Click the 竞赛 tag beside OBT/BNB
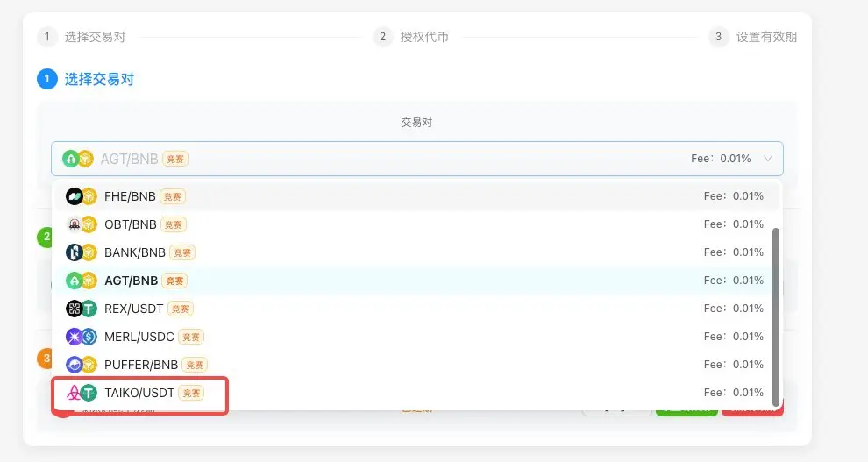868x462 pixels. click(x=174, y=224)
